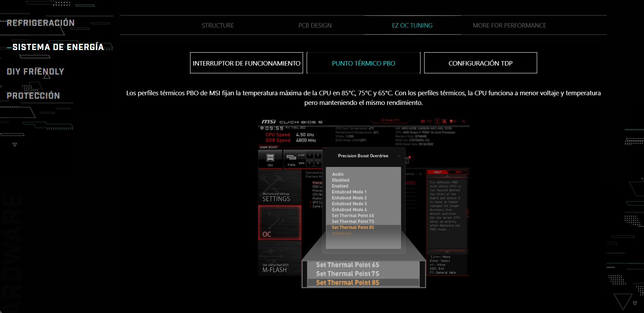The image size is (644, 313).
Task: Open the OC overclocking panel
Action: coord(280,223)
